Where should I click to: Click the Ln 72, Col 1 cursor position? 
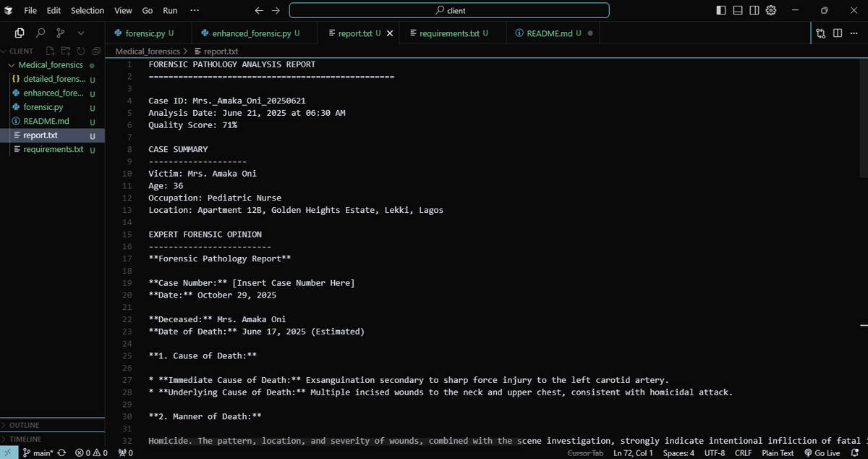[x=633, y=452]
